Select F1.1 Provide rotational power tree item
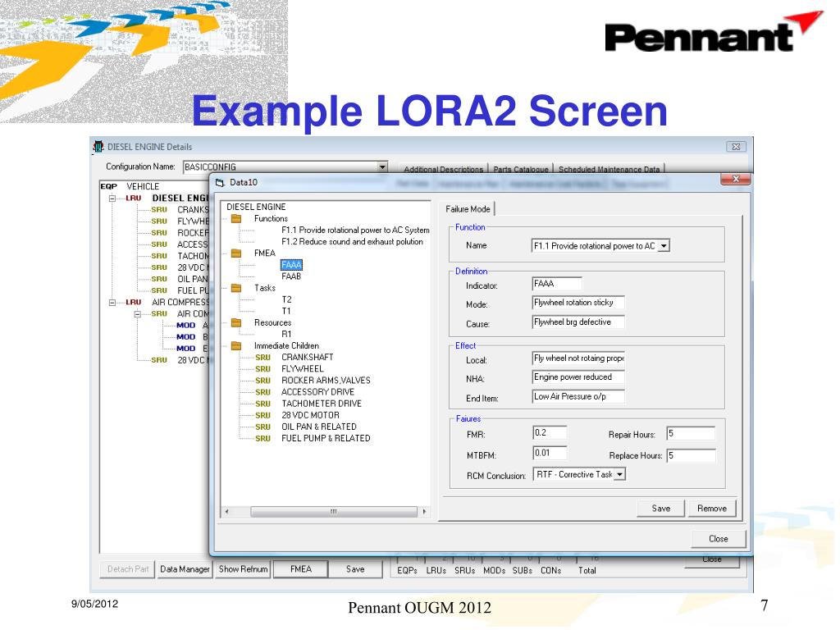The width and height of the screenshot is (840, 630). (x=355, y=231)
